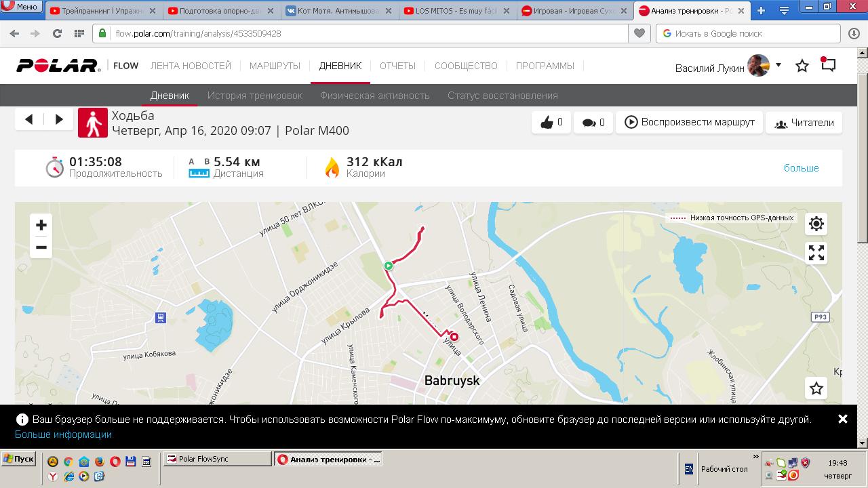Dismiss the unsupported browser warning banner

tap(843, 420)
